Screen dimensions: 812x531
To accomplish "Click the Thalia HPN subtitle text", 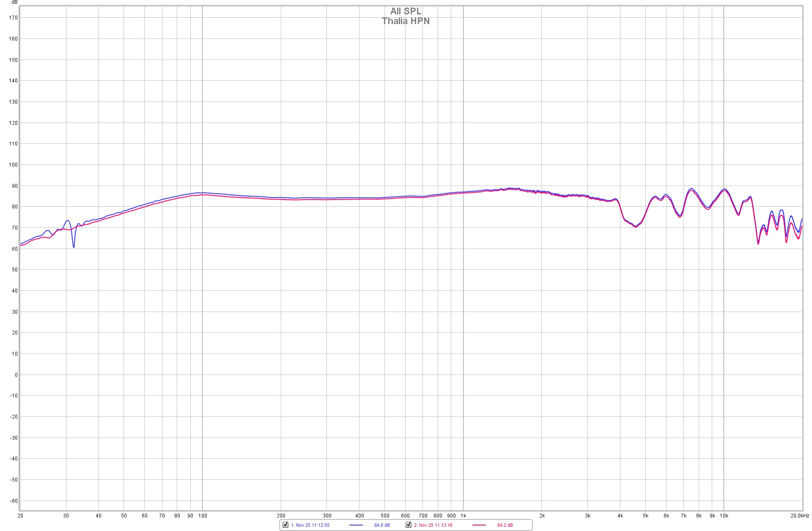I will pyautogui.click(x=406, y=21).
